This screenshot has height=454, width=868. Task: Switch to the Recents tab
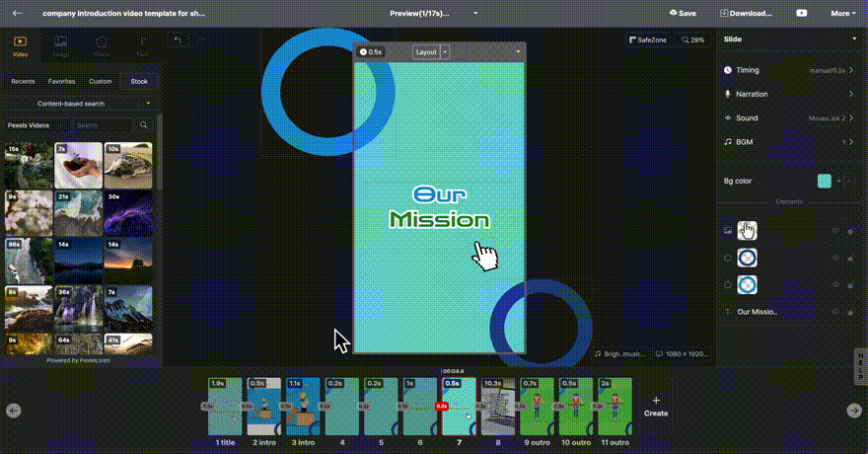(23, 81)
